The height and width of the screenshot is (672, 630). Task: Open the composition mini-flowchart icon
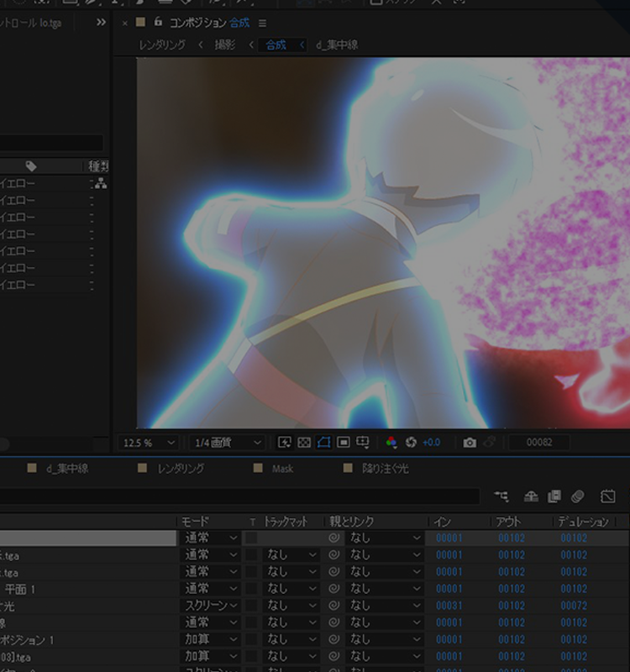501,496
